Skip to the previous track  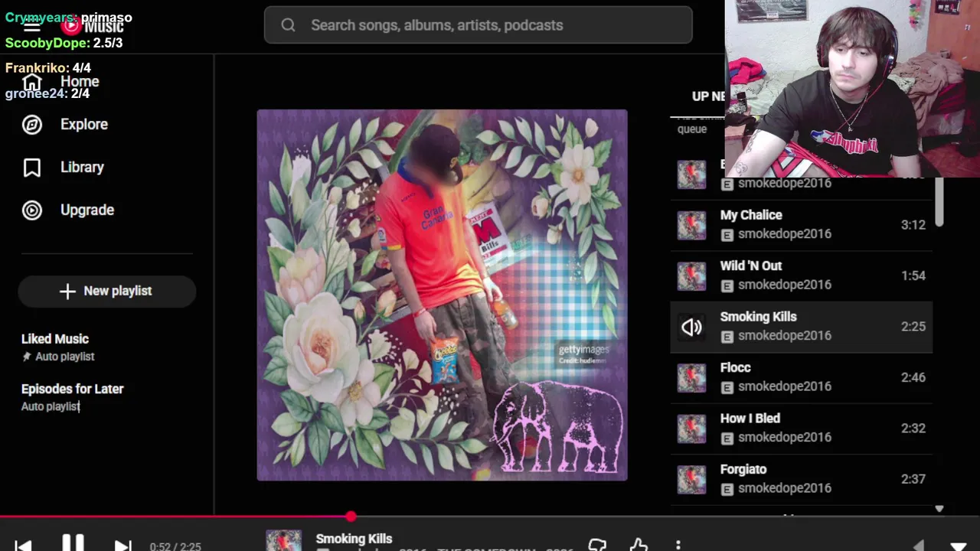pyautogui.click(x=23, y=545)
